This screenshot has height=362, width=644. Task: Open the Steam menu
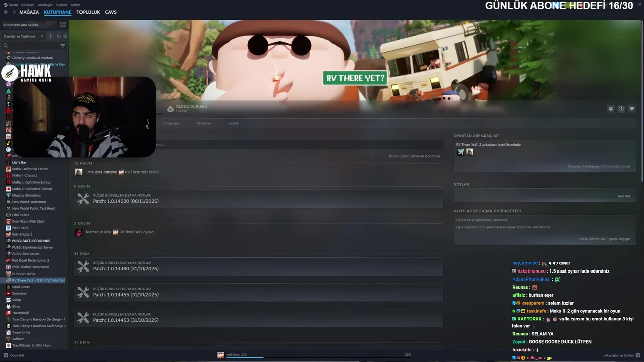pos(13,5)
